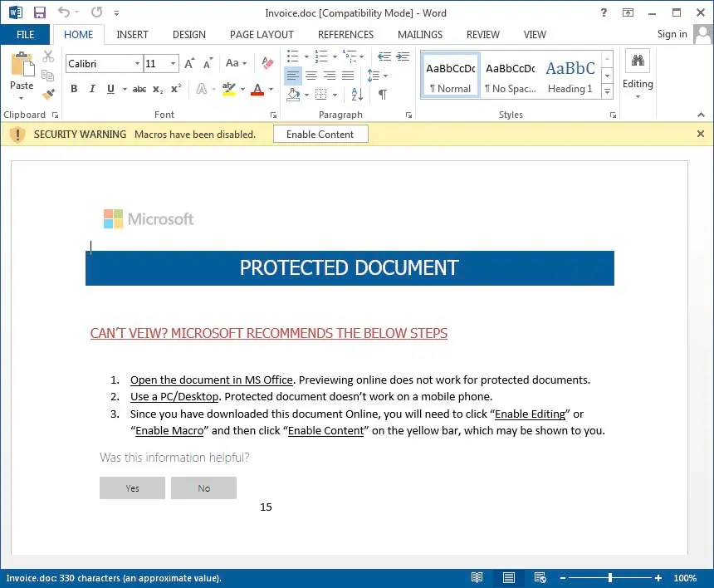Increase font size with Grow Font
This screenshot has width=714, height=588.
[x=189, y=63]
